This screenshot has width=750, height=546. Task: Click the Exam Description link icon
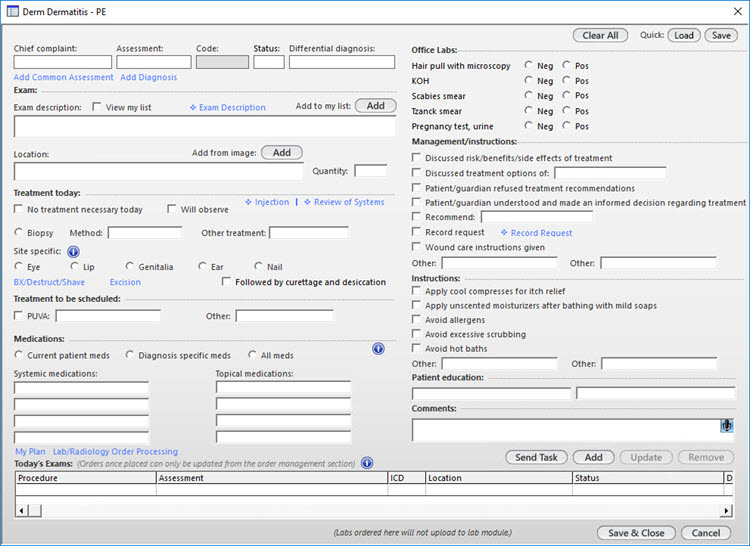[x=193, y=108]
